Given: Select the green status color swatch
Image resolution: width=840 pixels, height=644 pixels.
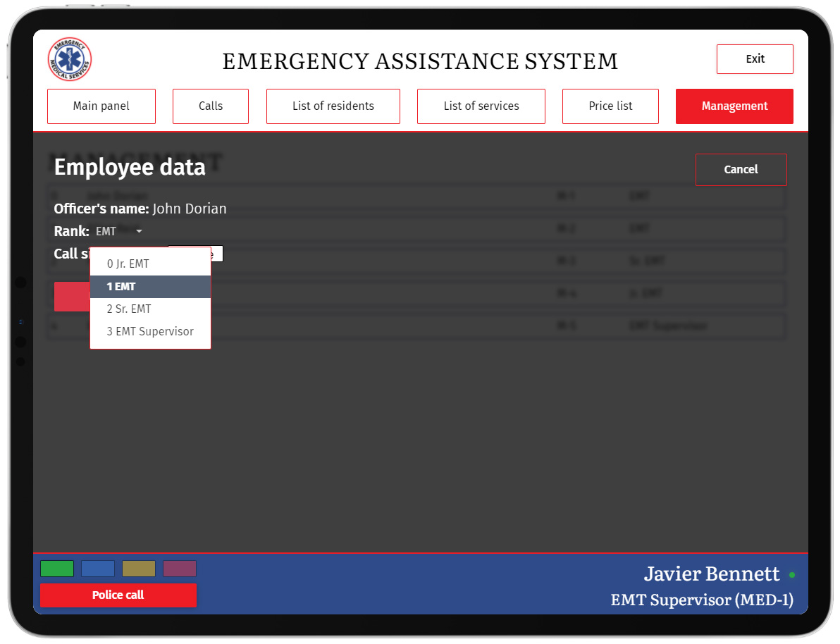Looking at the screenshot, I should tap(57, 569).
